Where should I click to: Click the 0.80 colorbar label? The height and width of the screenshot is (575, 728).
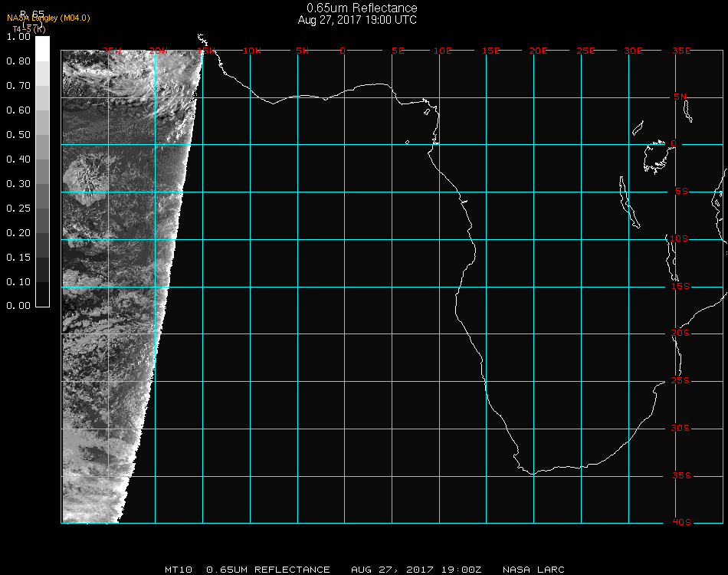(x=18, y=61)
